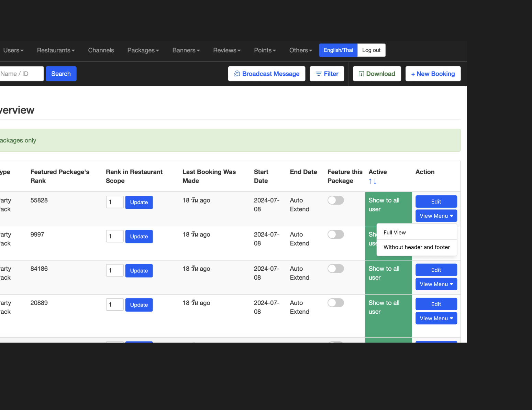Click Edit for the rank 55828 package

tap(436, 202)
